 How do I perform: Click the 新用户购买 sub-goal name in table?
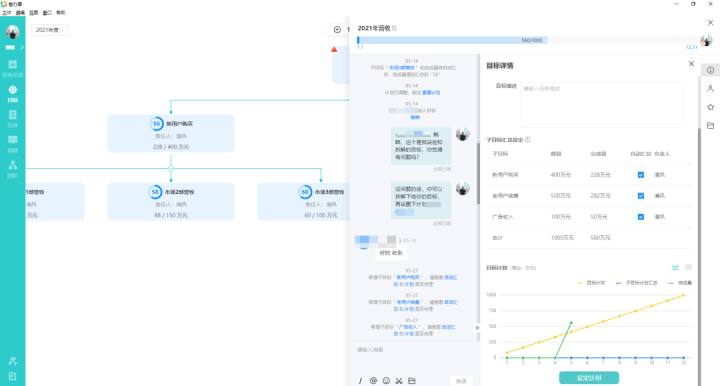tap(505, 175)
